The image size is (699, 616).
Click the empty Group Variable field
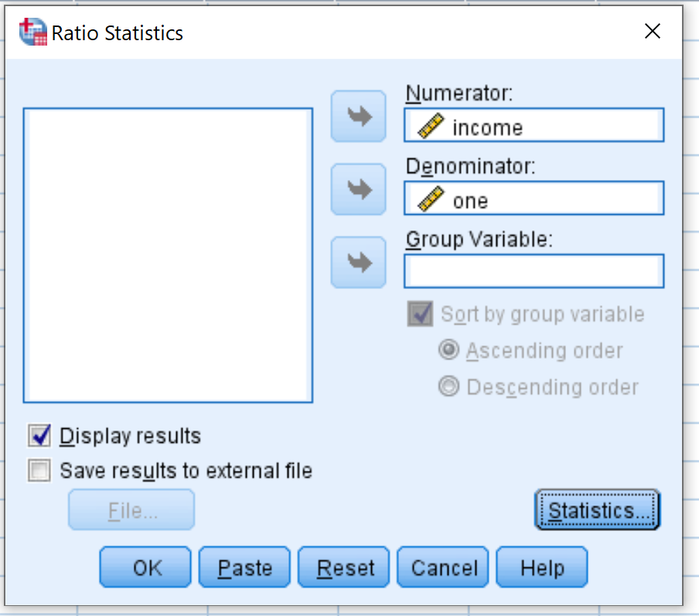(534, 271)
